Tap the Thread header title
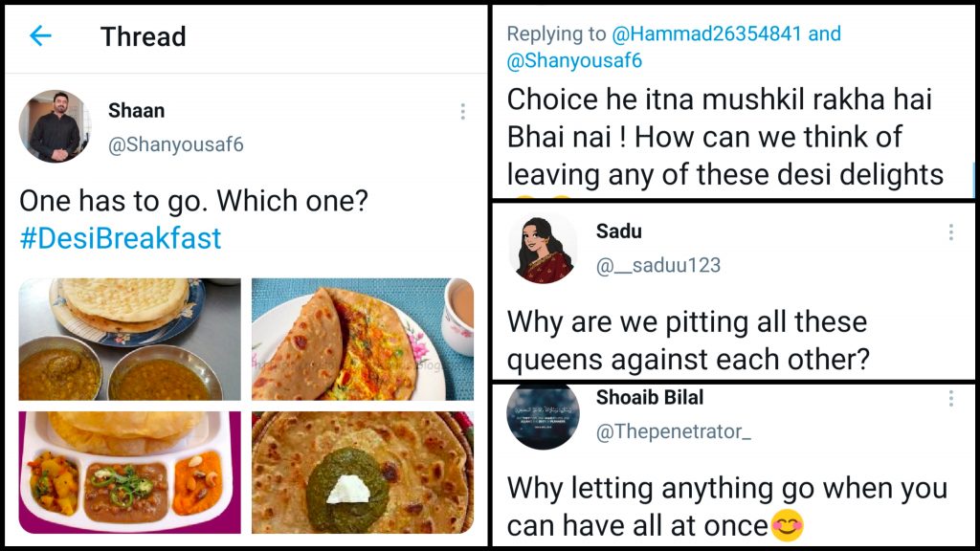 (x=143, y=36)
